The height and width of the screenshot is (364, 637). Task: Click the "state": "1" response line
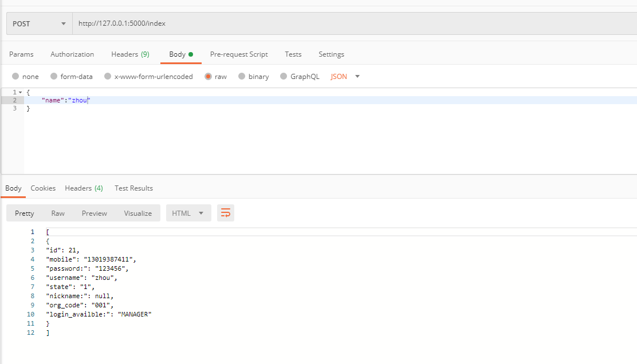(x=70, y=287)
